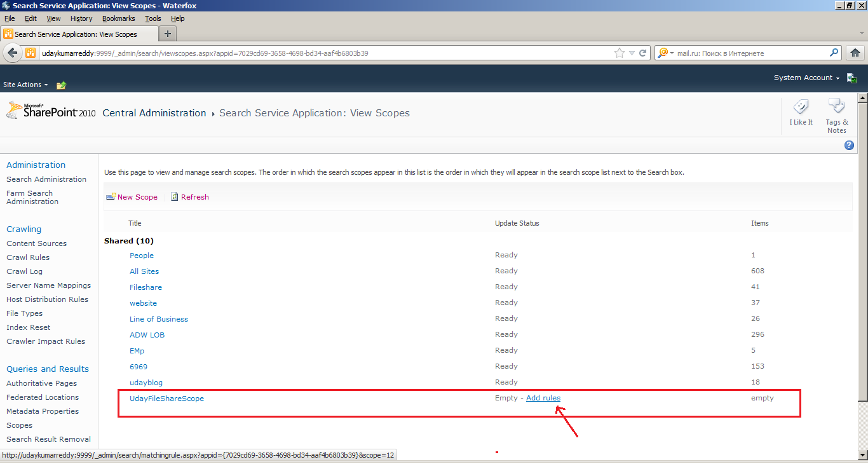Viewport: 868px width, 464px height.
Task: Click the Refresh page icon beside Refresh
Action: coord(175,197)
